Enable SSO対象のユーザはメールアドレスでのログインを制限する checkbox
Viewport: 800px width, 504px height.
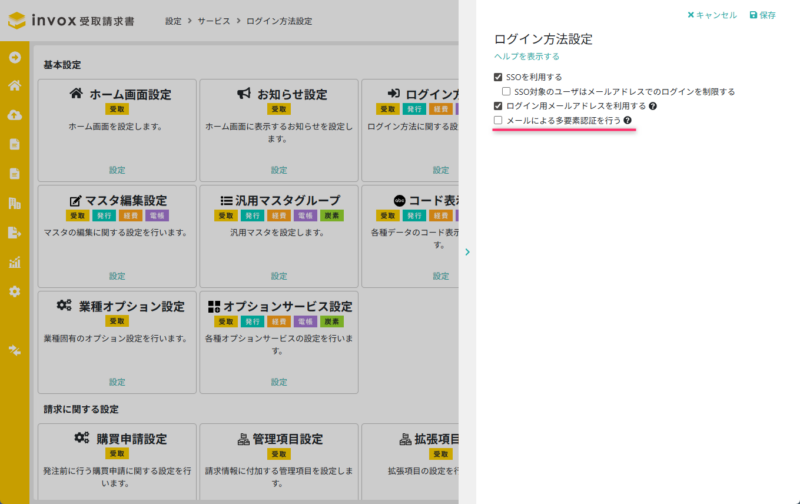[506, 91]
